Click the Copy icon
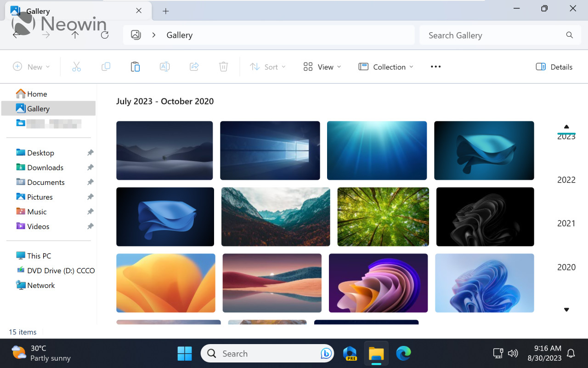The image size is (588, 368). [106, 66]
